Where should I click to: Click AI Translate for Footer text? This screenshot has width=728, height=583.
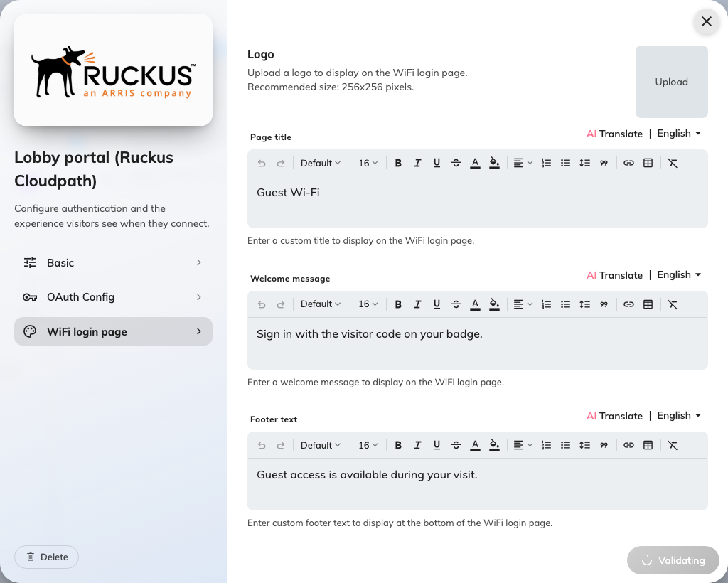[614, 416]
